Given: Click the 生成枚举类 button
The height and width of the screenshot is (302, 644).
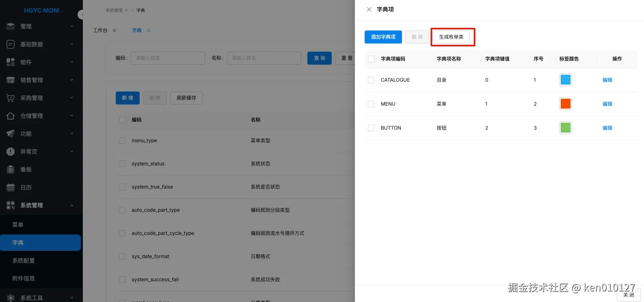Looking at the screenshot, I should (x=451, y=37).
